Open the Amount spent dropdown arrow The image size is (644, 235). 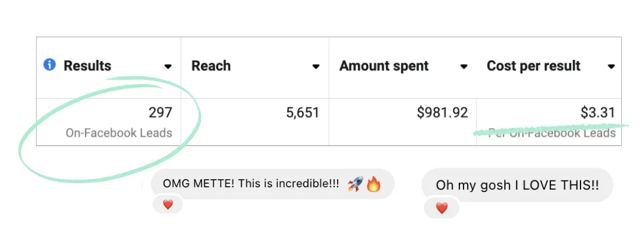[x=463, y=67]
